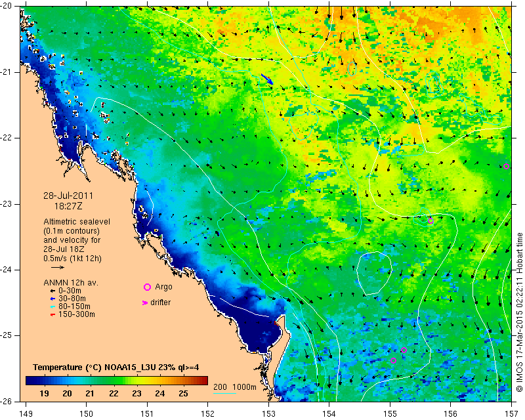Click the magenta drifter legend icon
Image resolution: width=525 pixels, height=420 pixels.
[145, 303]
